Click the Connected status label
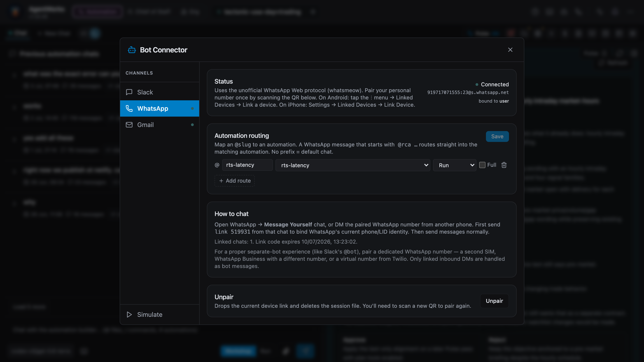Screen dimensions: 644x362 [x=495, y=84]
